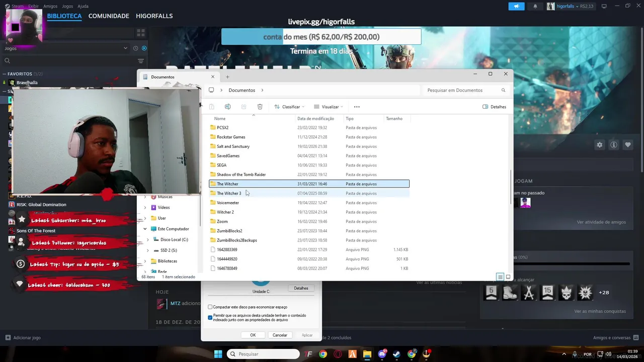Sort by Data de modificação column

pos(315,119)
